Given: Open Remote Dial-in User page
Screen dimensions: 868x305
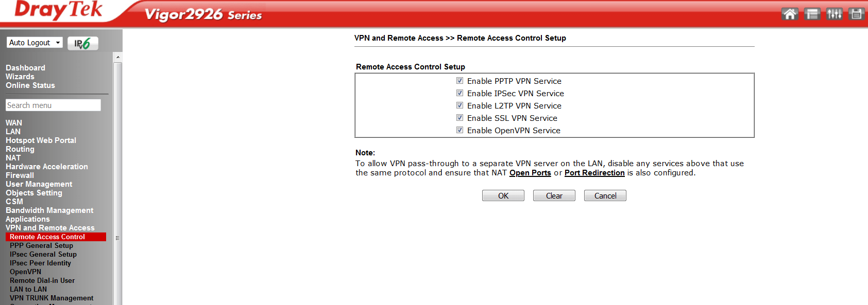Looking at the screenshot, I should pyautogui.click(x=42, y=281).
